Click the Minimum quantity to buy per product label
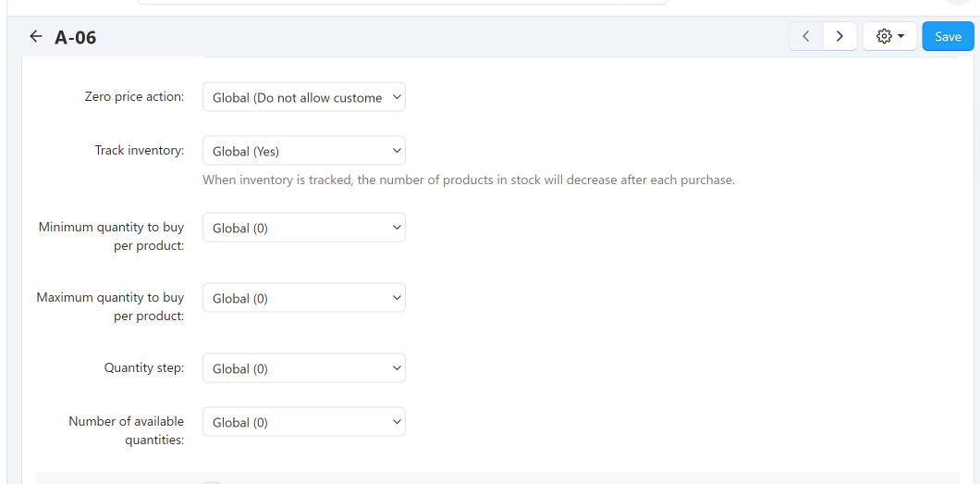The height and width of the screenshot is (484, 980). (111, 236)
